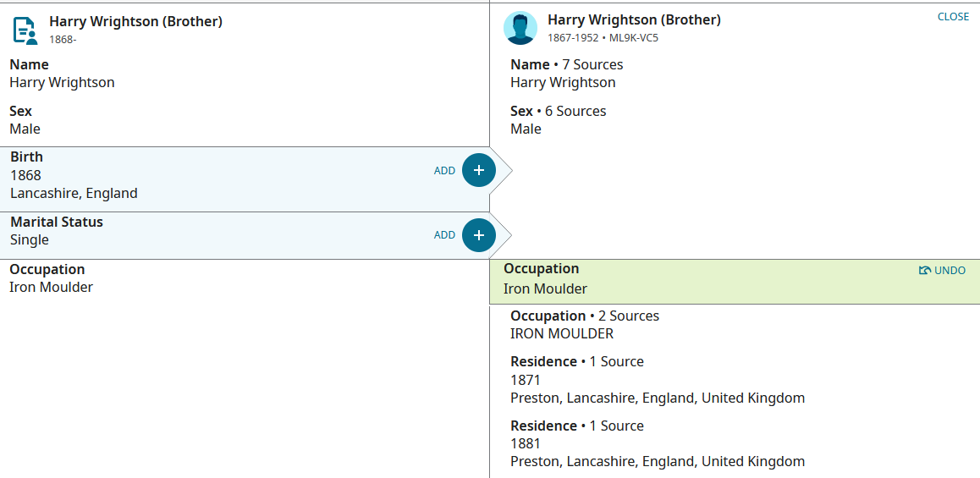Open the Occupation 2 Sources entry
The width and height of the screenshot is (980, 478).
click(585, 324)
